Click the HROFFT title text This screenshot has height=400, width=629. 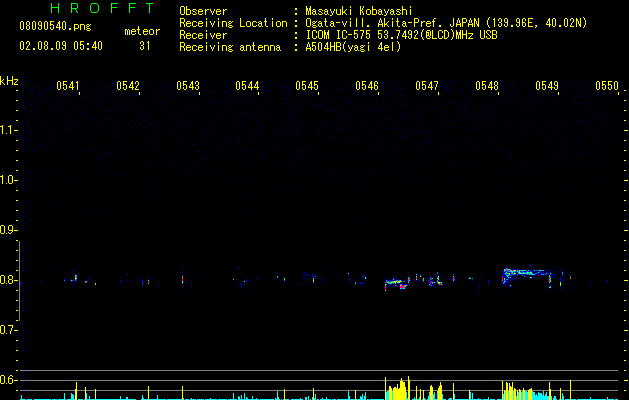pos(102,8)
